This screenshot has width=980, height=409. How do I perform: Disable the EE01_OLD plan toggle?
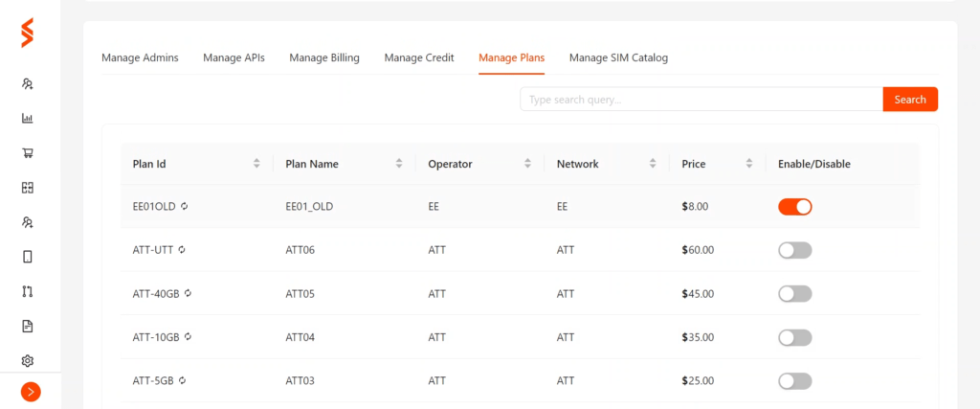click(795, 206)
